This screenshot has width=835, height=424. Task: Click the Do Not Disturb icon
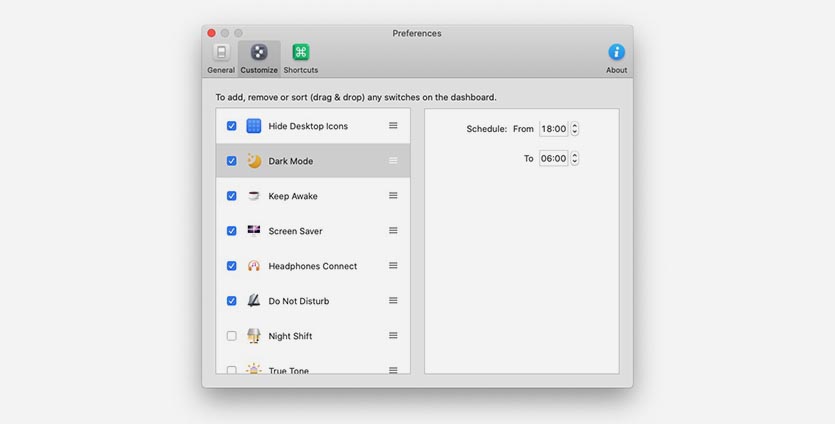click(x=254, y=301)
